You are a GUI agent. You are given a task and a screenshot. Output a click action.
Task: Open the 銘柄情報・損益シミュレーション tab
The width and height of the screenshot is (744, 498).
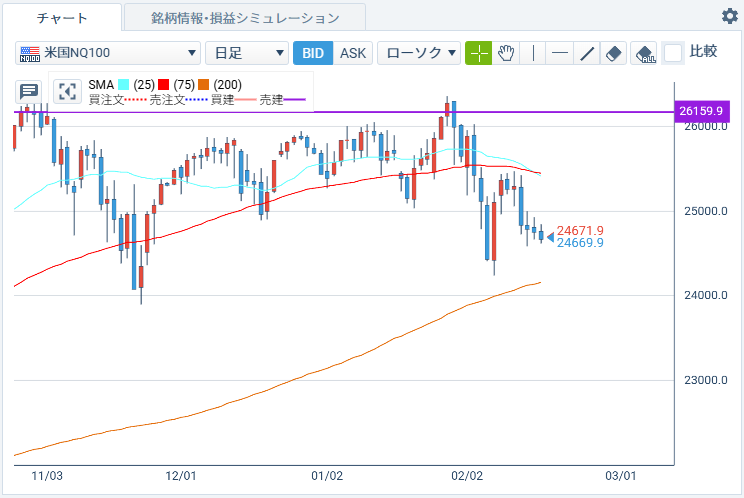coord(245,18)
